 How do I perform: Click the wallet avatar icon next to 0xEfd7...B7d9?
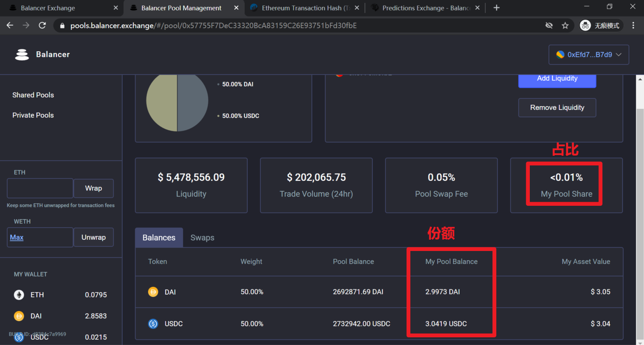pyautogui.click(x=560, y=54)
